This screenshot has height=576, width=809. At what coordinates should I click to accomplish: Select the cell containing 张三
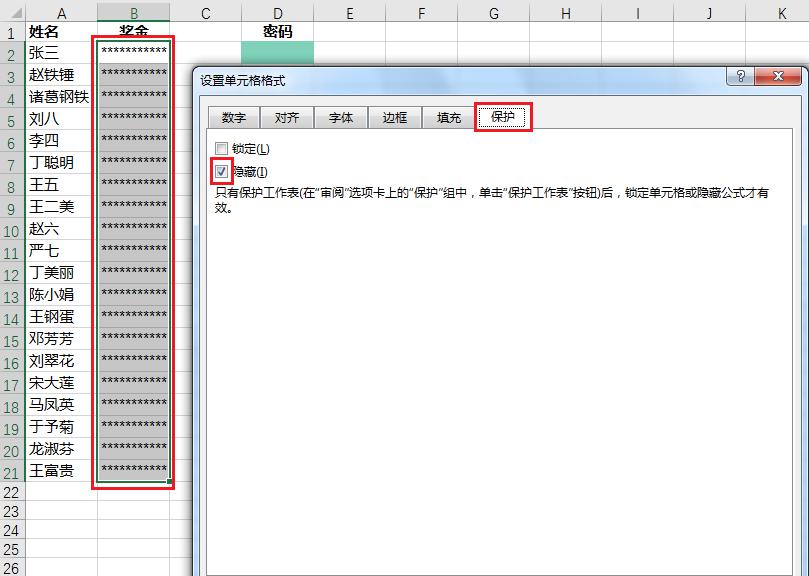pos(61,53)
